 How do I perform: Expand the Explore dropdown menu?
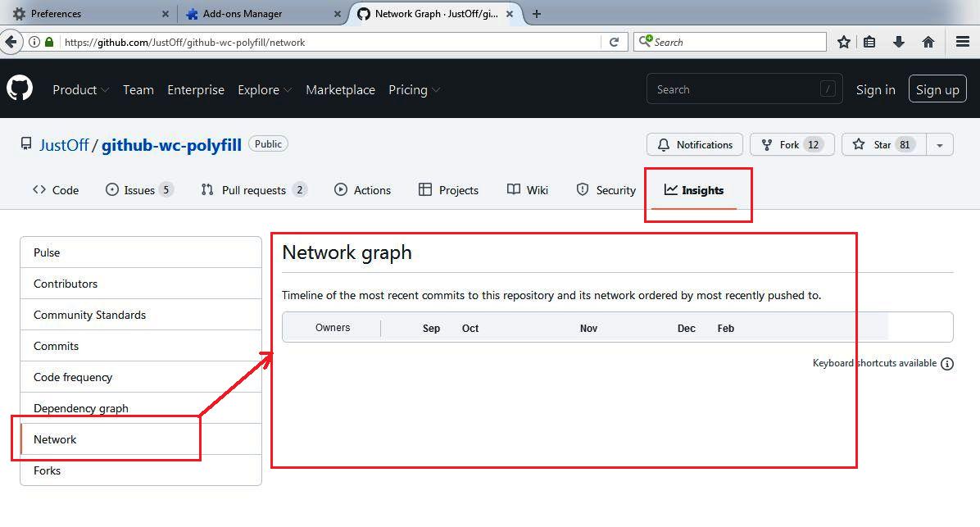point(265,89)
